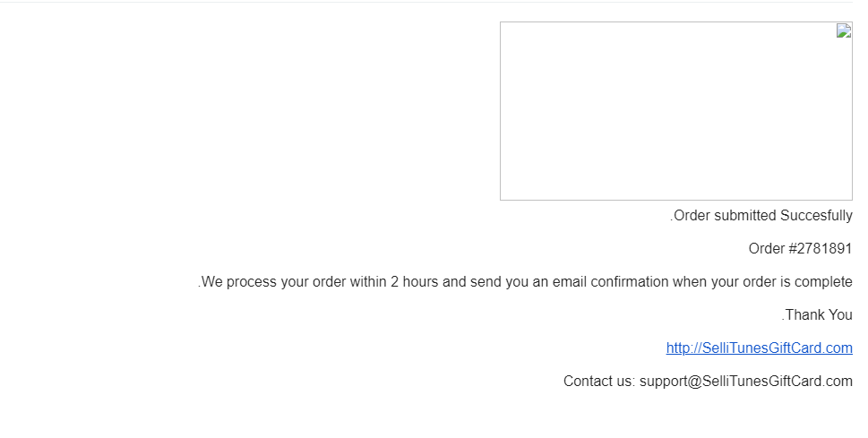
Task: Click 'We process' at sentence start
Action: click(238, 282)
